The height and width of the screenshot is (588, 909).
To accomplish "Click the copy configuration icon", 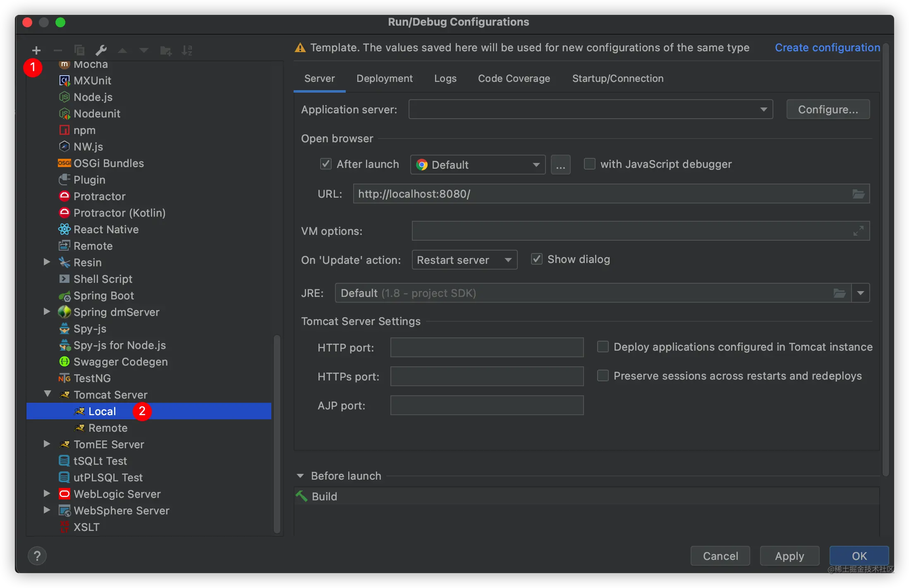I will (x=79, y=50).
